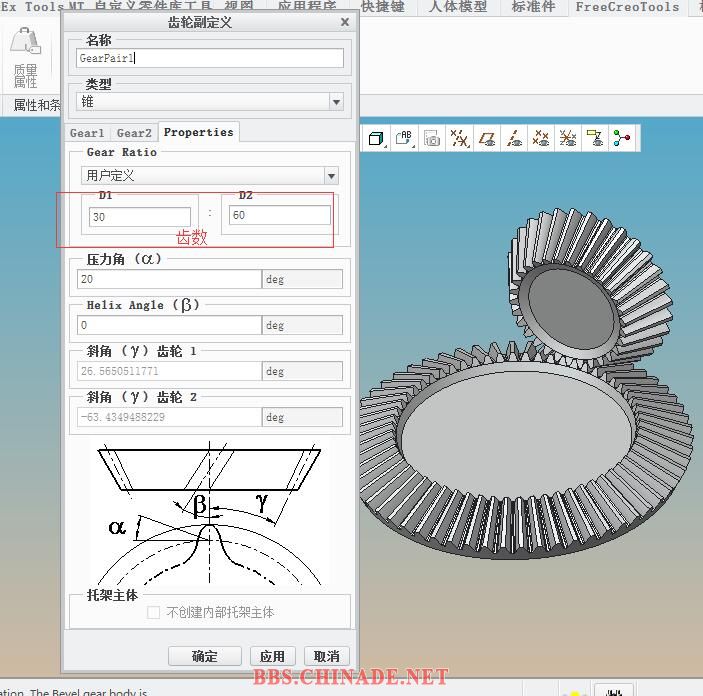Click the gear 1 bevel angle field
703x696 pixels.
(169, 371)
